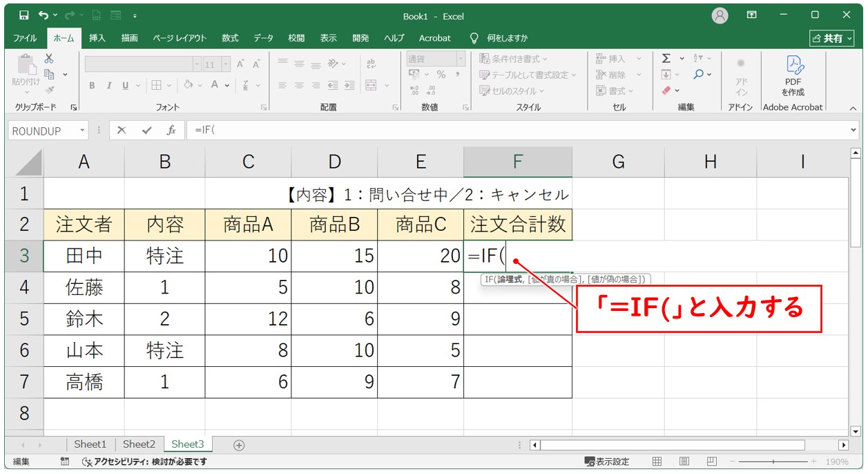868x474 pixels.
Task: Switch to Sheet1 tab
Action: [x=90, y=444]
